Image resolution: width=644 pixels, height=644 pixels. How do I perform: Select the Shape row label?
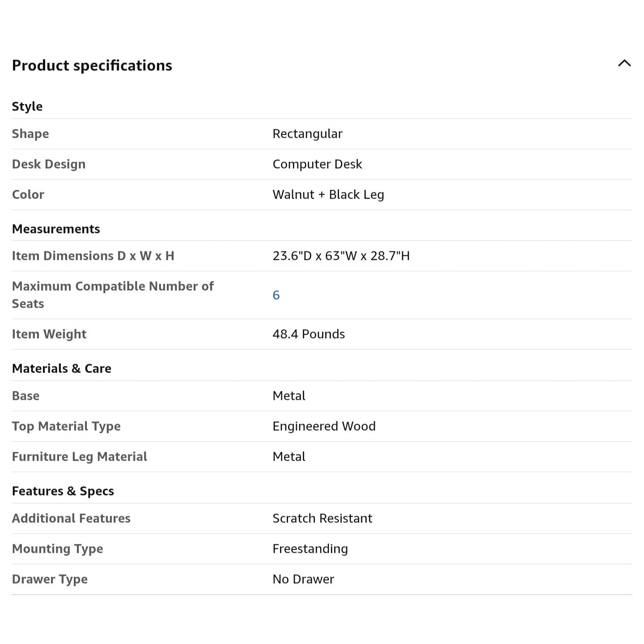[x=30, y=134]
